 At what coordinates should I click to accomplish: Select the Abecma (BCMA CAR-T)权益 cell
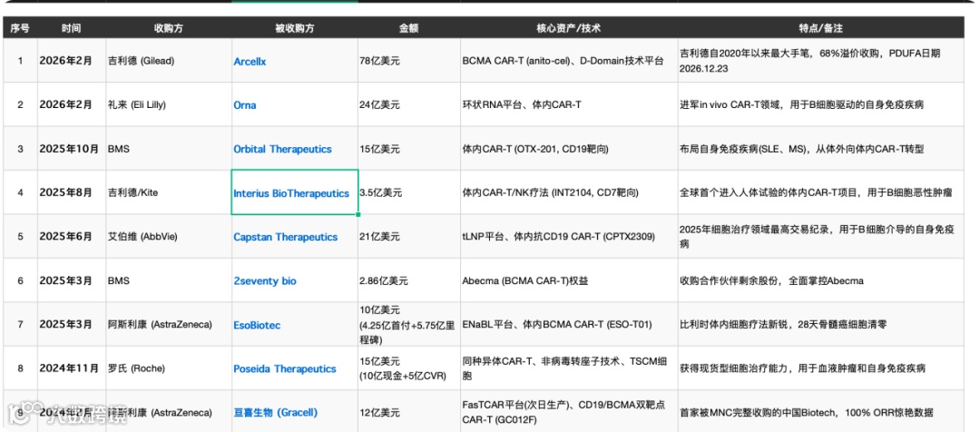pos(569,280)
